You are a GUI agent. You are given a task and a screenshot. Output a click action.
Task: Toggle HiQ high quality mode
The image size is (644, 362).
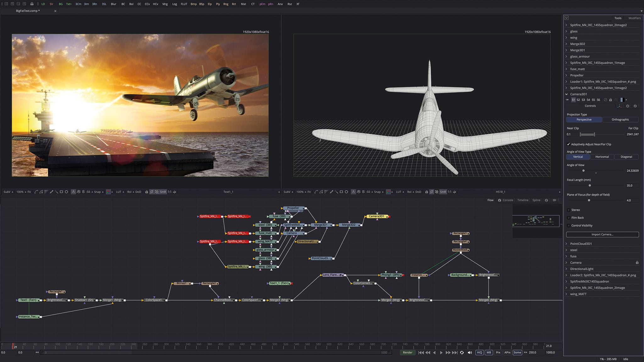pyautogui.click(x=479, y=353)
